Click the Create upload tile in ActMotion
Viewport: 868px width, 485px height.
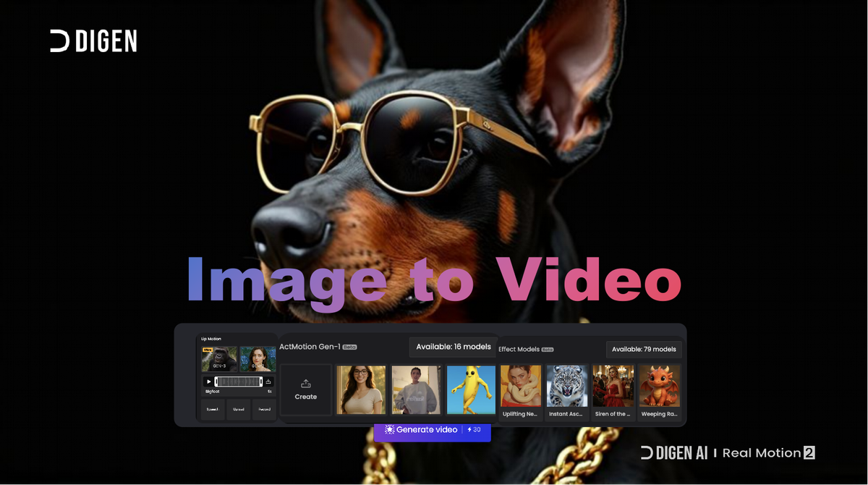click(306, 389)
